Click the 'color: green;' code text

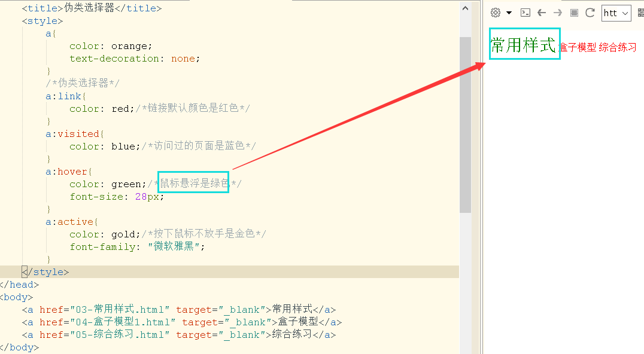point(108,184)
